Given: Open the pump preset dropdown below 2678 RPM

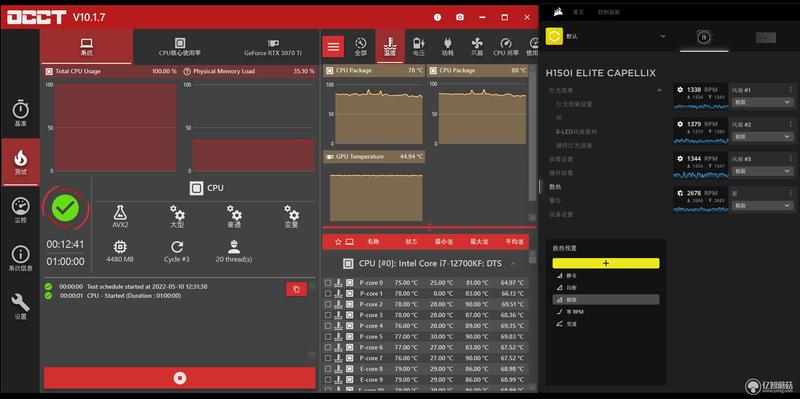Looking at the screenshot, I should (x=762, y=206).
